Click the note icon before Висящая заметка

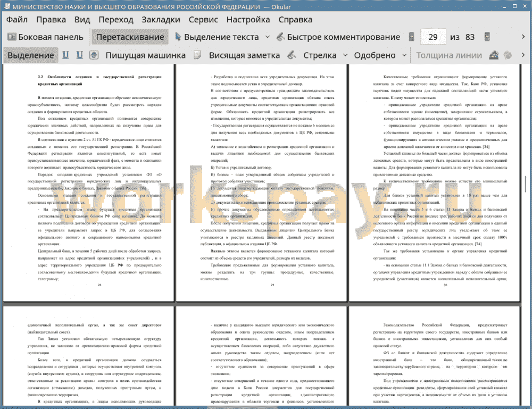click(x=197, y=55)
